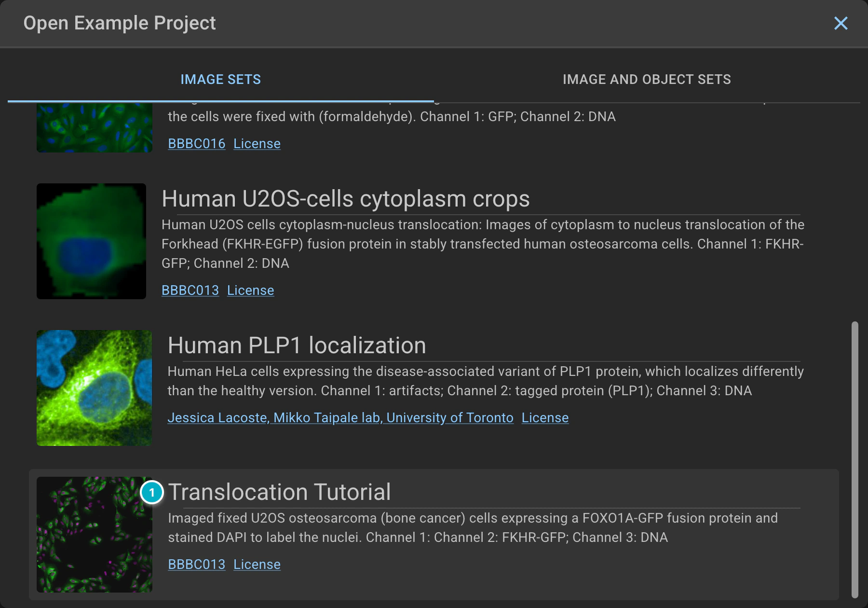Click the example list vertical scrollbar
The width and height of the screenshot is (868, 608).
[x=855, y=459]
